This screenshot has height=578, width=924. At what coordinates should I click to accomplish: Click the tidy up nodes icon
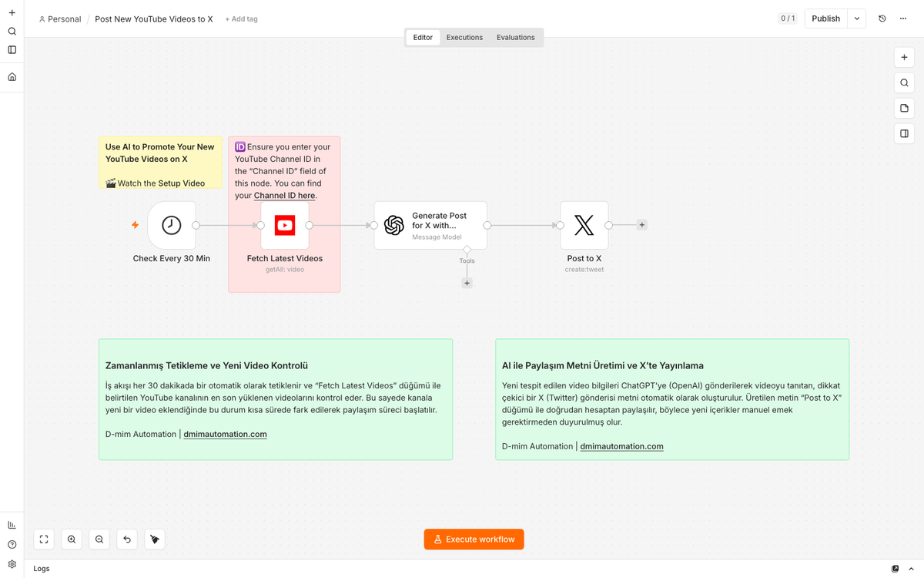tap(155, 539)
